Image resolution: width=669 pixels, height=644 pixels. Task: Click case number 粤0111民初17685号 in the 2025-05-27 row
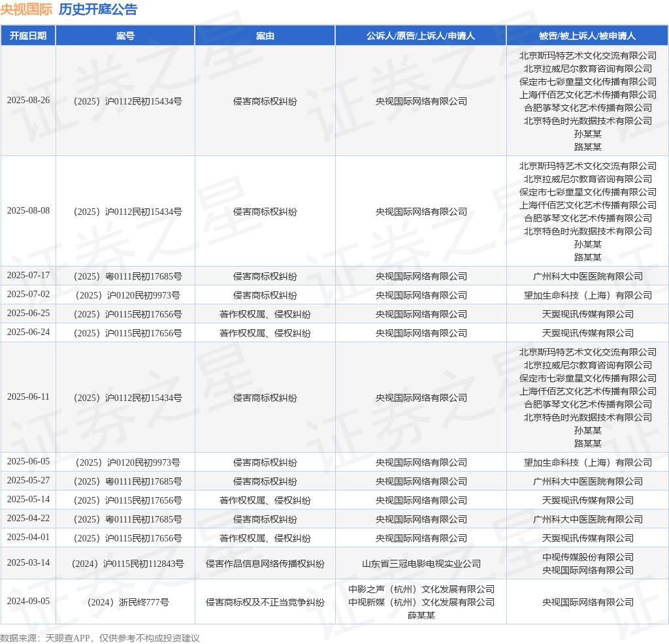click(x=127, y=481)
